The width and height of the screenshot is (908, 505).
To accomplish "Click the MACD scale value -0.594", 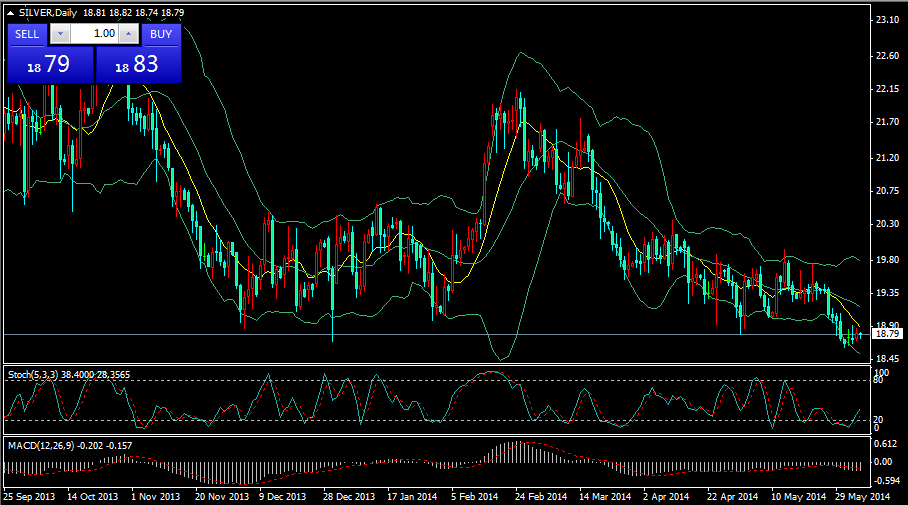I will pyautogui.click(x=887, y=481).
